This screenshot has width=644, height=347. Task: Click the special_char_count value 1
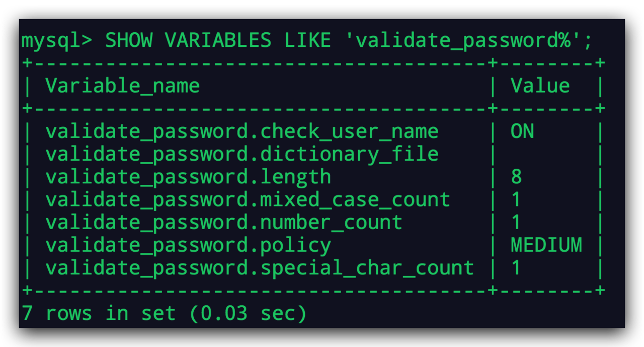(516, 267)
